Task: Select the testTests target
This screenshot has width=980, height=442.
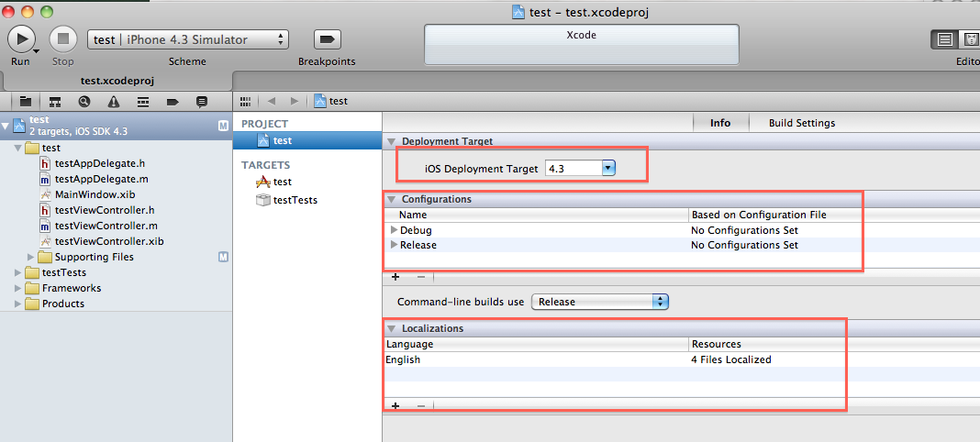Action: coord(286,201)
